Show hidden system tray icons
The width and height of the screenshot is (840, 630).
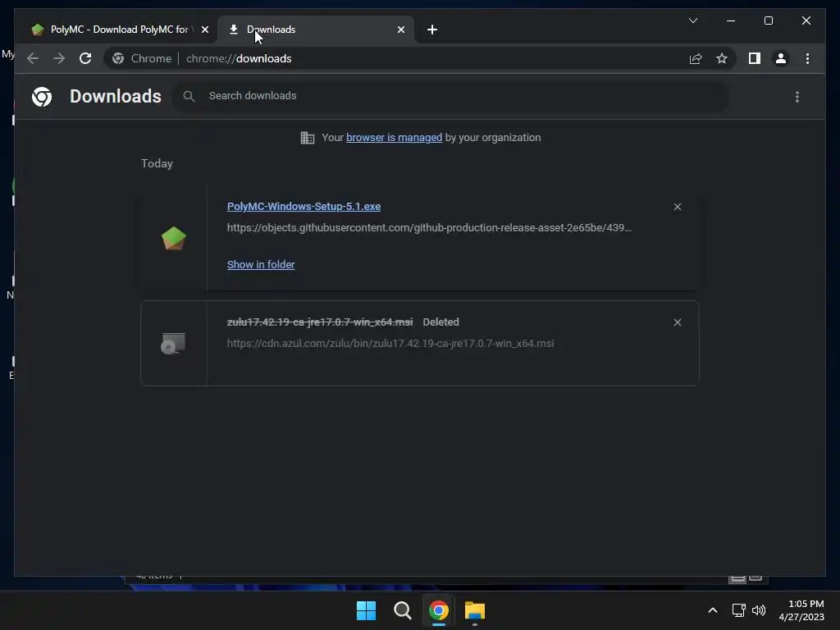[x=713, y=610]
